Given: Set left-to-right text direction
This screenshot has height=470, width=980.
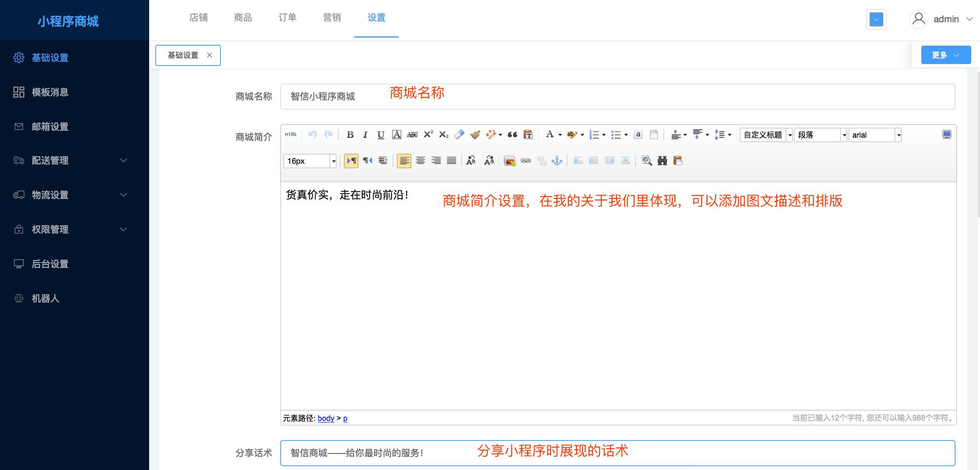Looking at the screenshot, I should coord(351,161).
